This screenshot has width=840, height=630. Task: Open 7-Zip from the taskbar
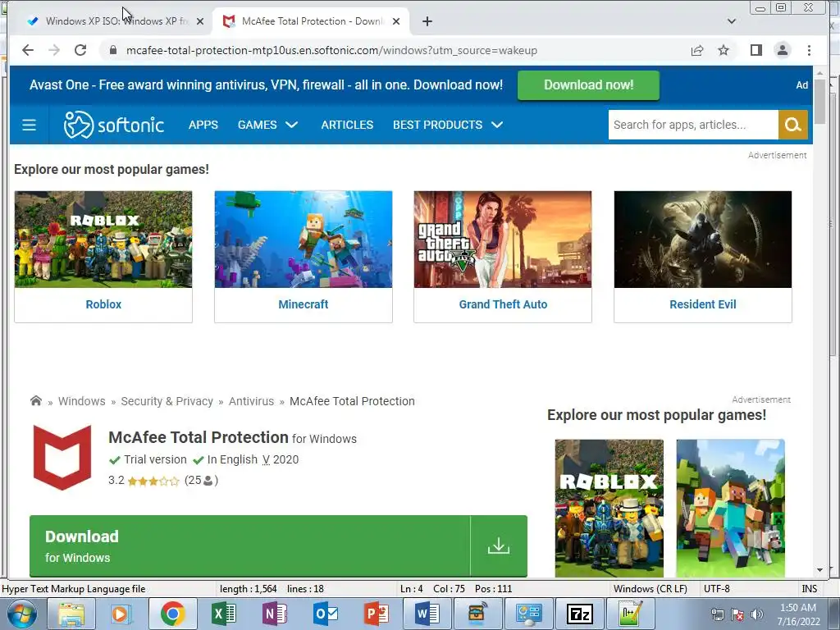click(x=579, y=614)
